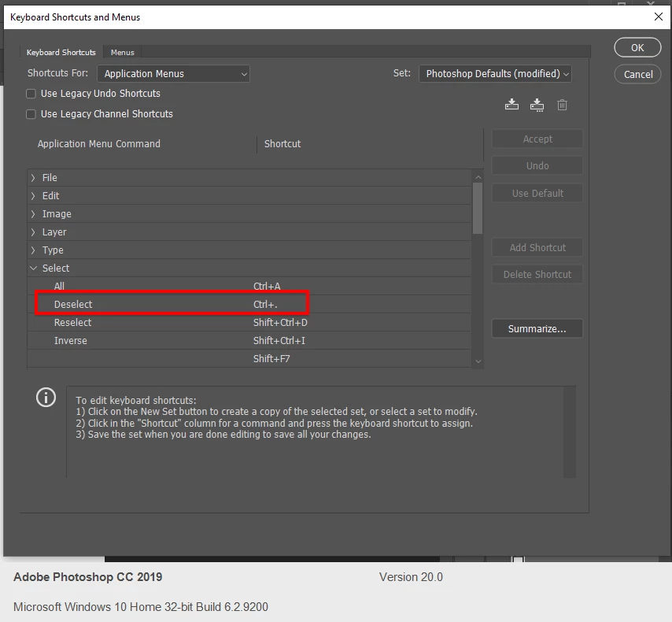This screenshot has width=672, height=622.
Task: Click the Add Shortcut button
Action: [537, 247]
